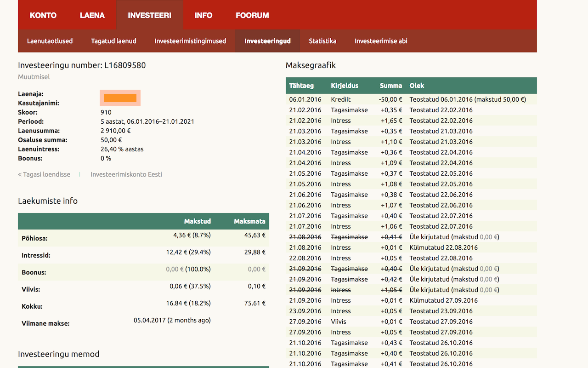588x368 pixels.
Task: Click 'Teostatud 22.04.2016' in the Tagasimakse row
Action: pos(441,152)
